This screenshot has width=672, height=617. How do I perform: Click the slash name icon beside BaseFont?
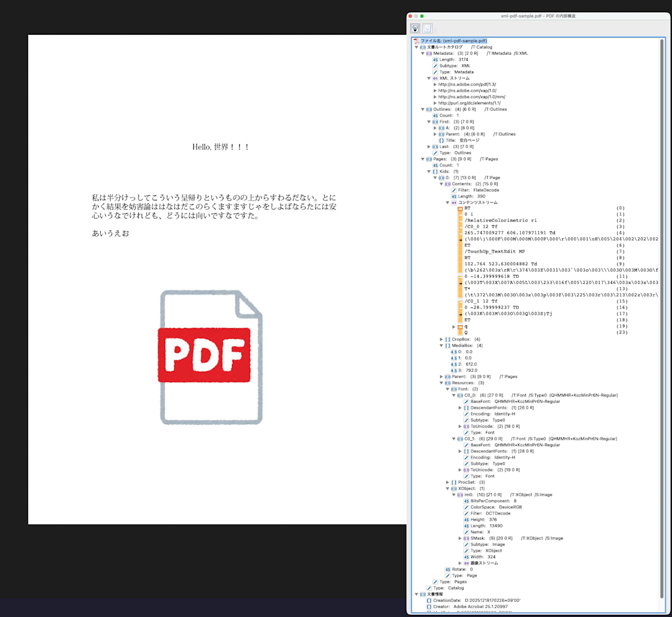coord(466,401)
